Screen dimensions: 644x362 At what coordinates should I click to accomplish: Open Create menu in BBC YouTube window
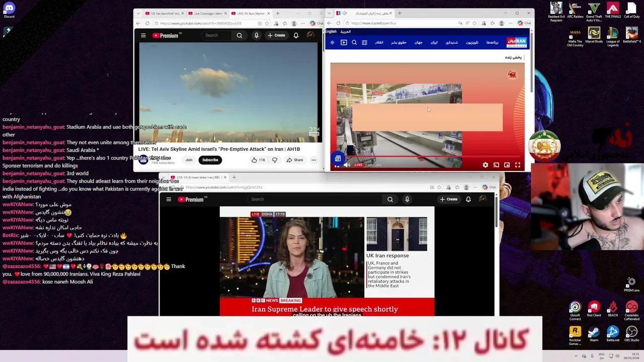coord(448,200)
